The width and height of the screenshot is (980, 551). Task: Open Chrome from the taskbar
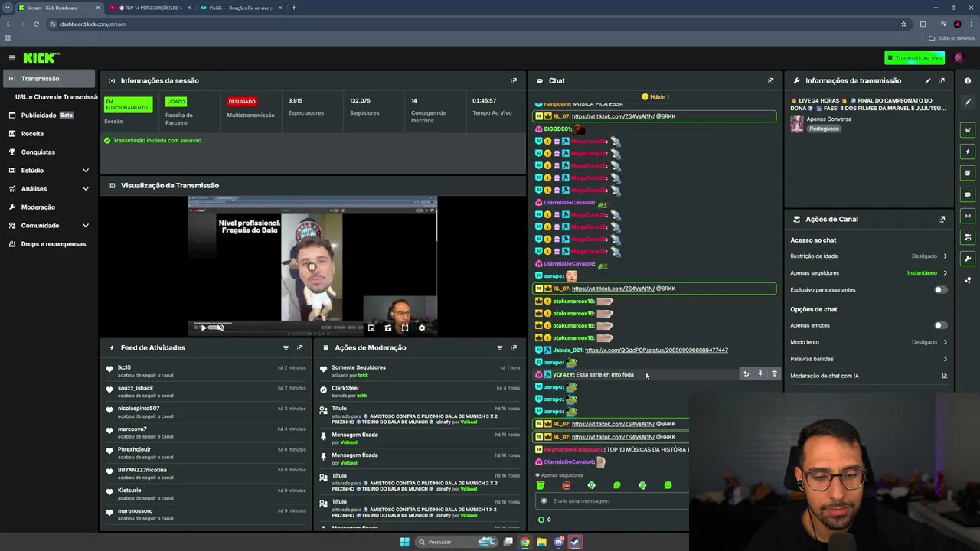pos(524,542)
